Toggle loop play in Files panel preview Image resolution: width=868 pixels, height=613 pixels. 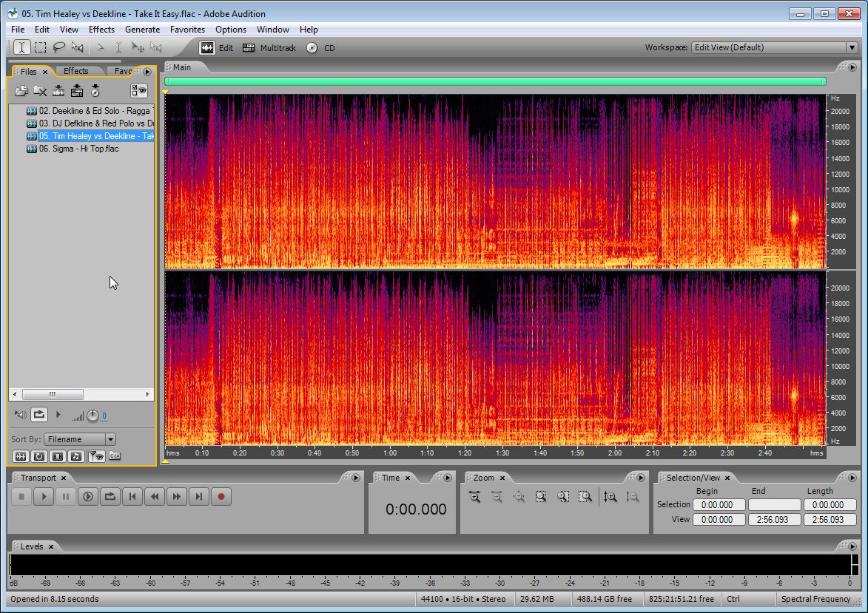(39, 416)
